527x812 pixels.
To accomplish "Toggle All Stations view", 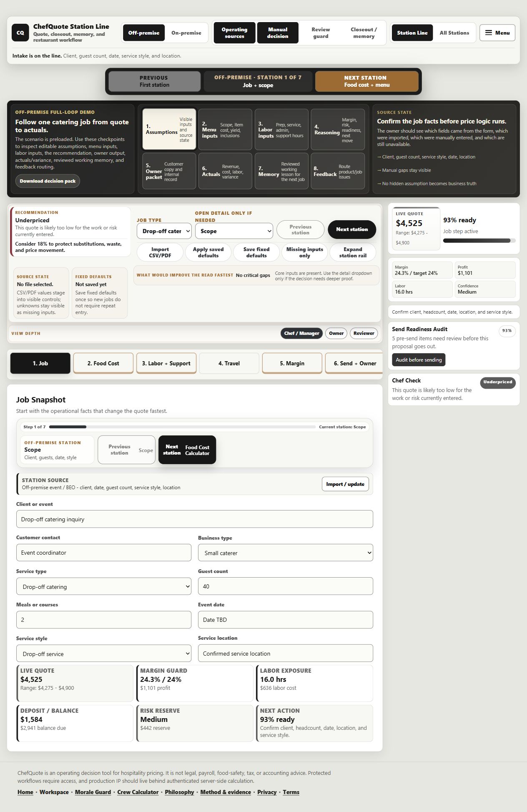I will click(x=454, y=33).
